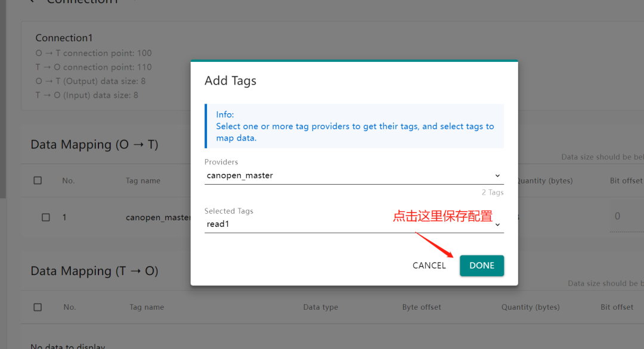Check the row 1 checkbox
Image resolution: width=644 pixels, height=349 pixels.
[46, 217]
